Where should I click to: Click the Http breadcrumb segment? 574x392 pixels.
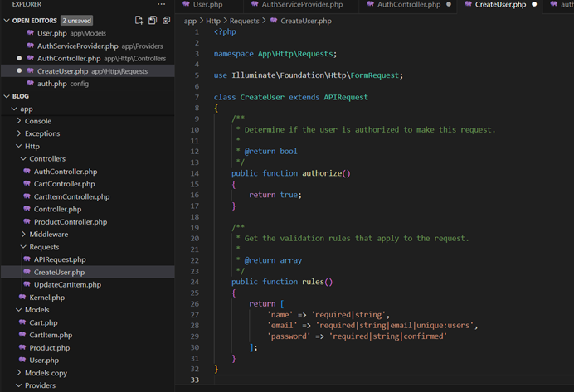(213, 21)
